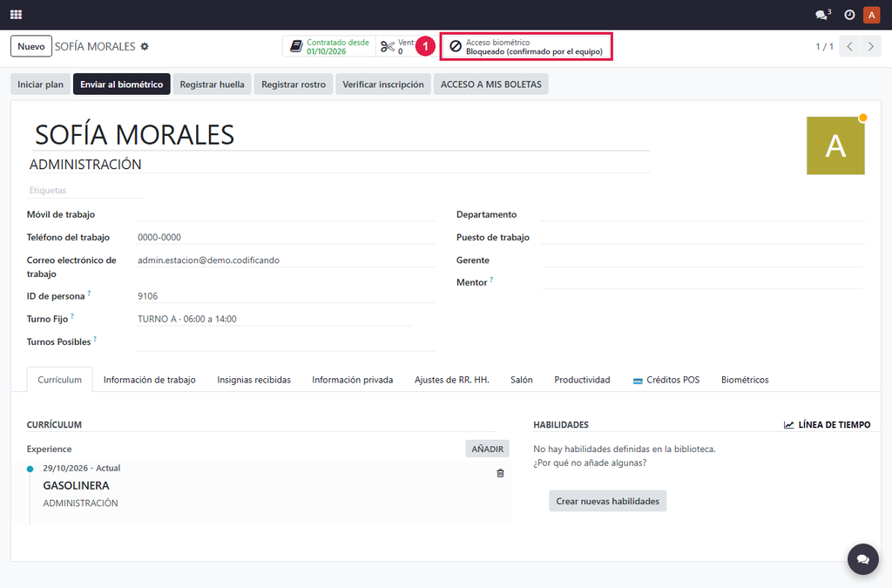Screen dimensions: 892x588
Task: Click the employee photo avatar
Action: coord(835,145)
